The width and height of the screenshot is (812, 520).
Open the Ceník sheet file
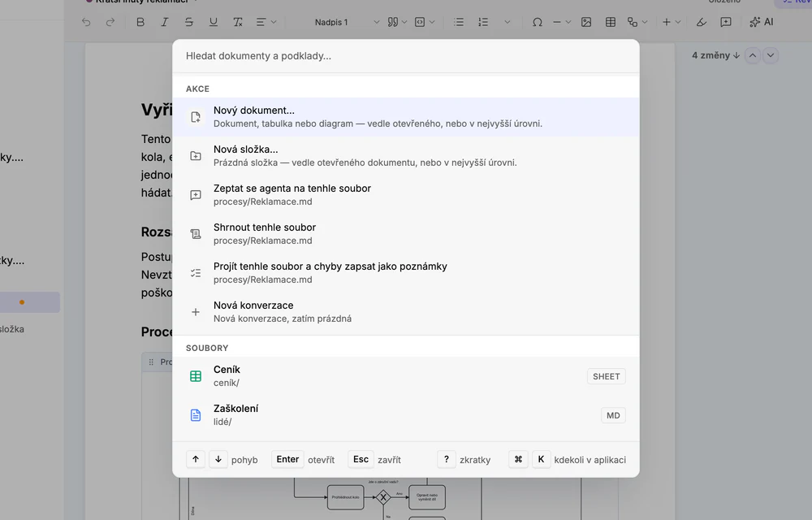pyautogui.click(x=406, y=376)
